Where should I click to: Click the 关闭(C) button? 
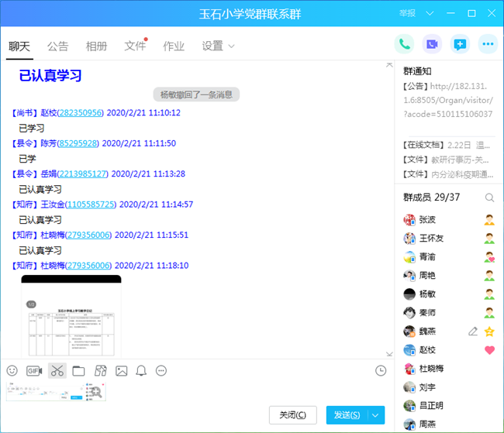click(293, 415)
